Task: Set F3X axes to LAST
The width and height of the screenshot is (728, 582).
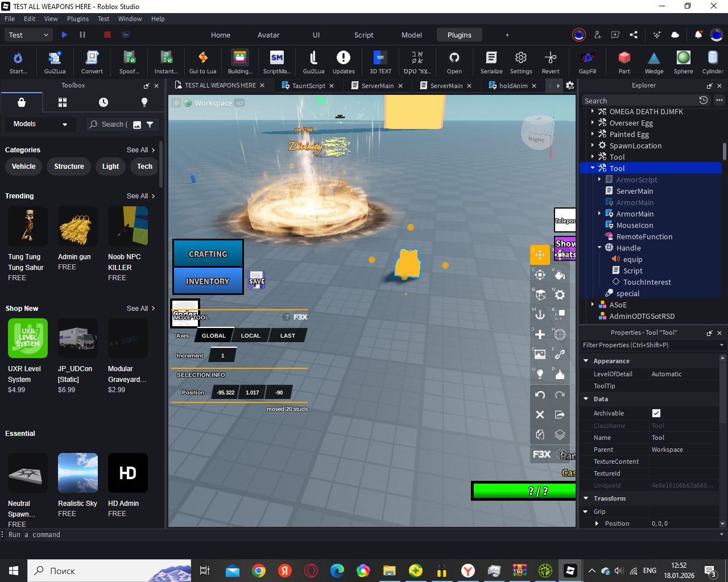Action: point(288,335)
